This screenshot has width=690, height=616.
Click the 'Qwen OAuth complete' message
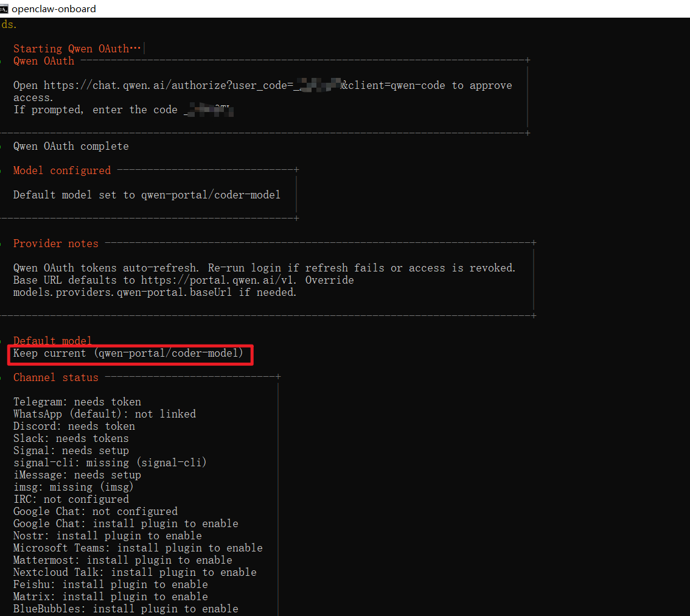(x=71, y=146)
